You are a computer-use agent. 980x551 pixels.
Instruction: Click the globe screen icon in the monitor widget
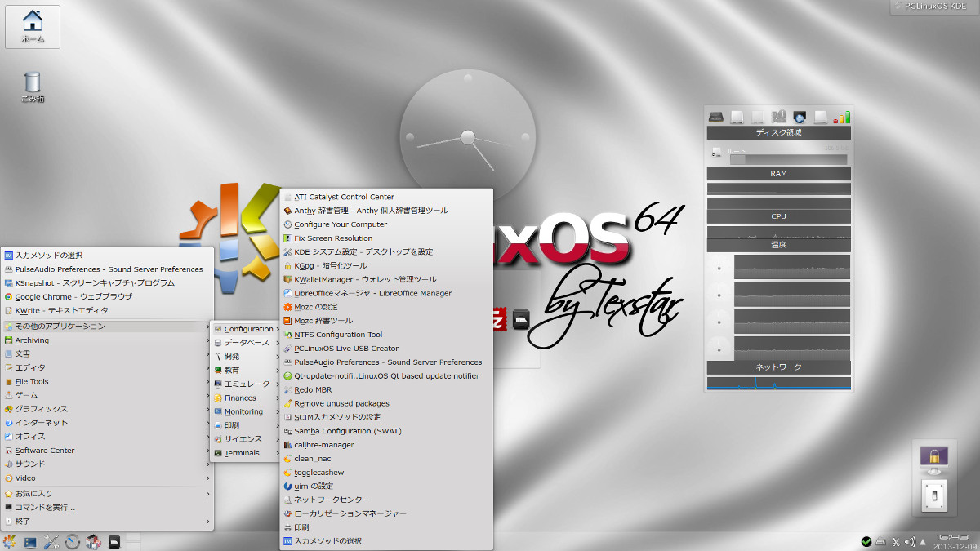point(800,117)
